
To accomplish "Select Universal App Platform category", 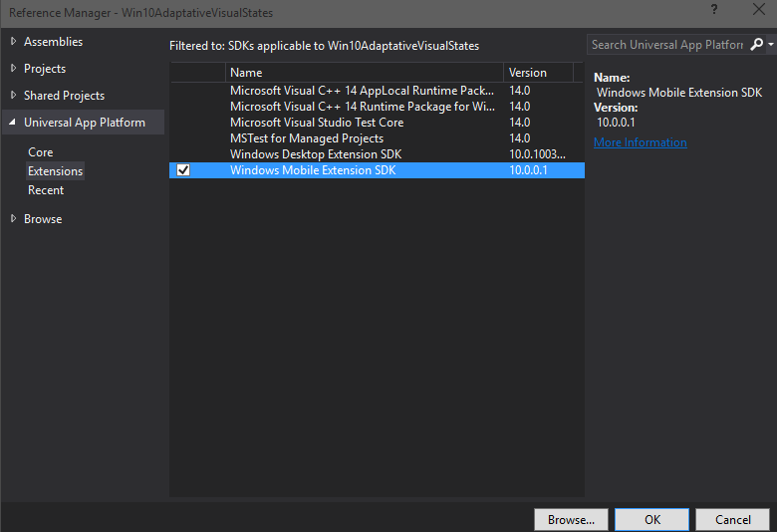I will pos(85,122).
